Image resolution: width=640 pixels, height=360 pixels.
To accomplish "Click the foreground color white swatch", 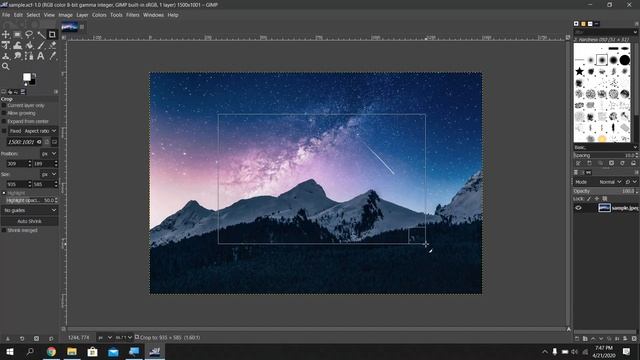I will click(x=27, y=77).
